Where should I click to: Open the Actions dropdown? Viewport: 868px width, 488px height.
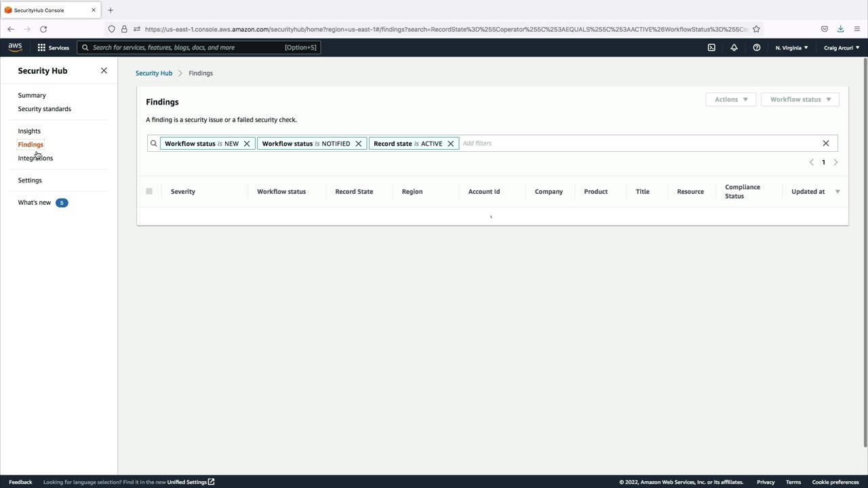731,100
